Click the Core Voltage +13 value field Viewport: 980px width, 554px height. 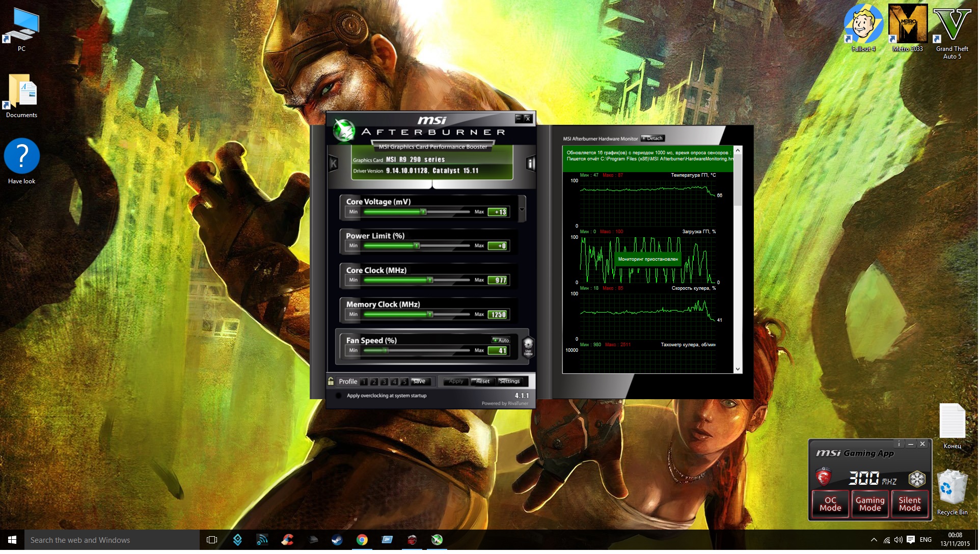pos(498,212)
